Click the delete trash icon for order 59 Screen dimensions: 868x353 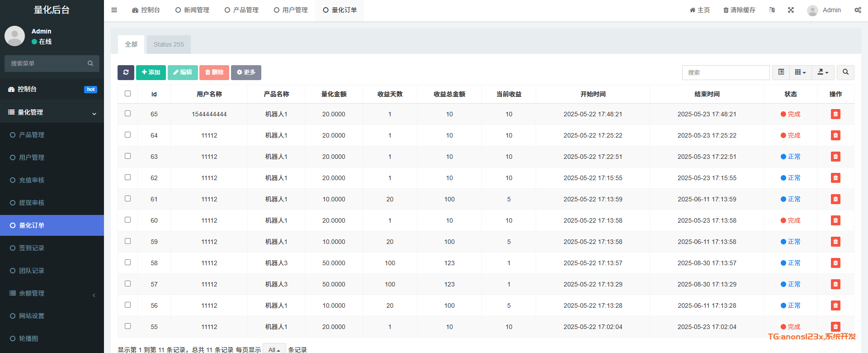click(835, 242)
